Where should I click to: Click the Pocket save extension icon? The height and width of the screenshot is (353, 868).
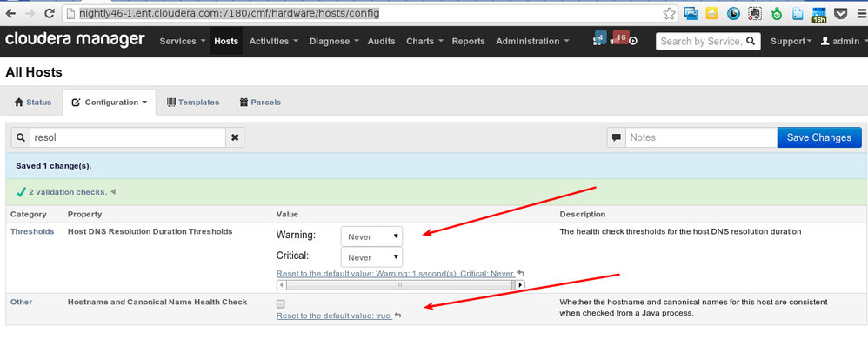pyautogui.click(x=840, y=13)
